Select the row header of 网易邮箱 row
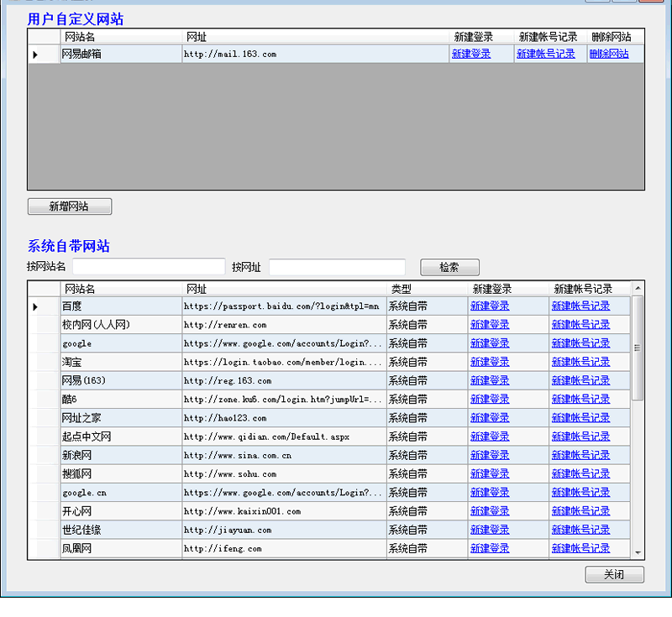This screenshot has height=617, width=672. (x=44, y=54)
